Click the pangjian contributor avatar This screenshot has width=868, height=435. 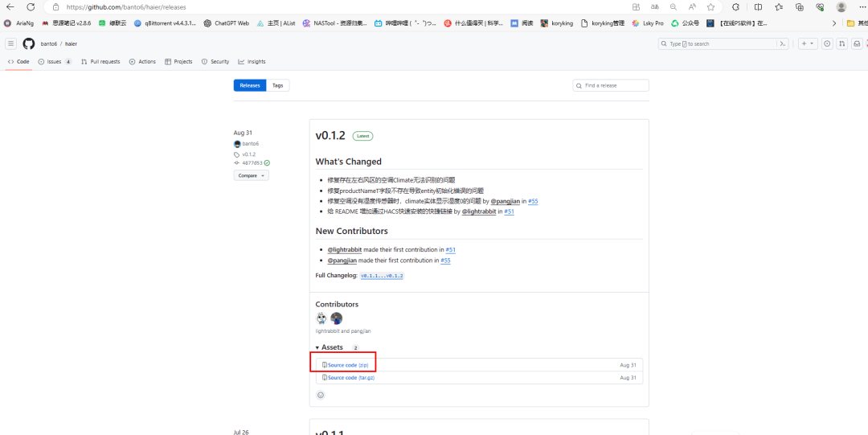[x=337, y=318]
